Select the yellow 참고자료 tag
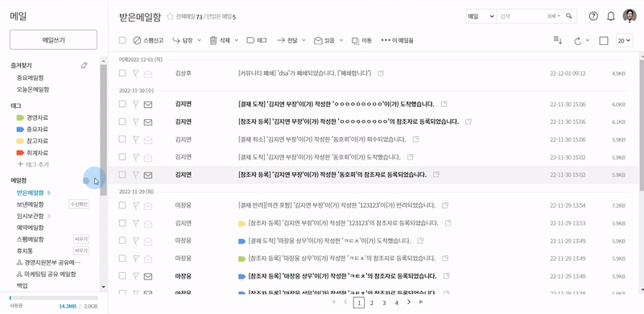 point(32,141)
